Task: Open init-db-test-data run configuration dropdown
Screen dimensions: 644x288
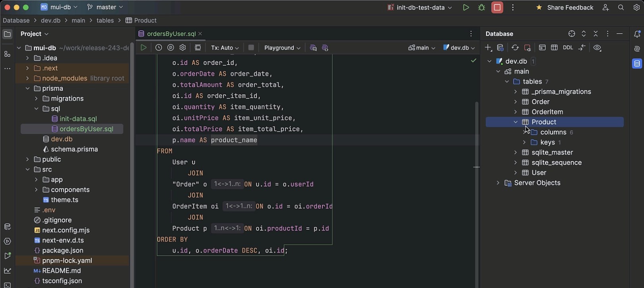Action: [x=420, y=8]
